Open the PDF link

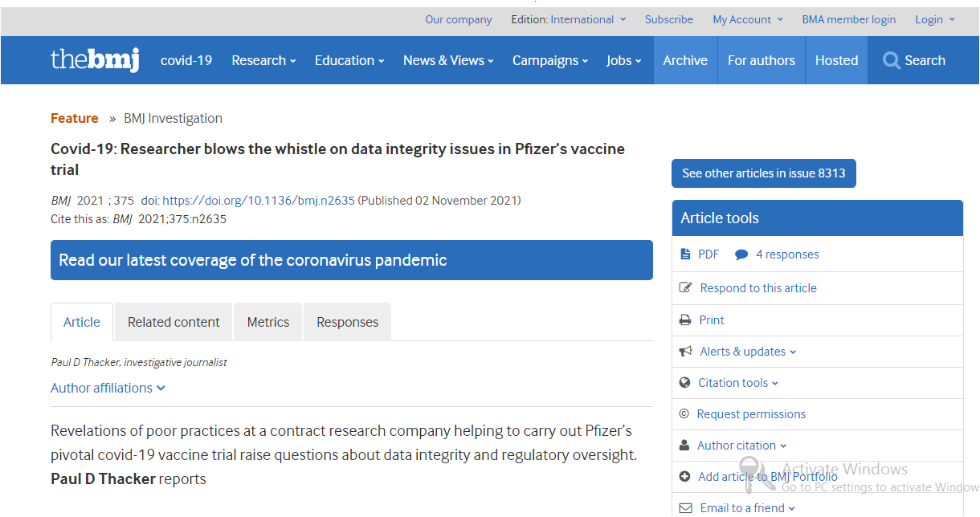coord(708,254)
